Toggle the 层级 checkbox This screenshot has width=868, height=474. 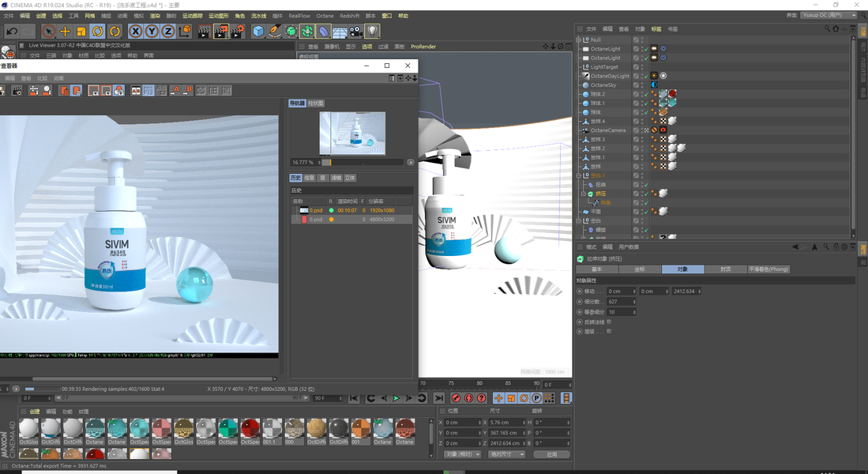click(610, 332)
